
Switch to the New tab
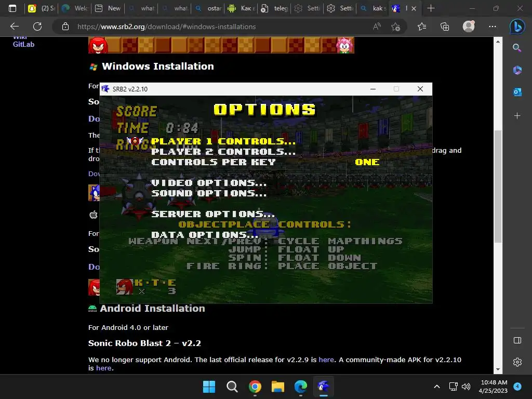coord(108,8)
